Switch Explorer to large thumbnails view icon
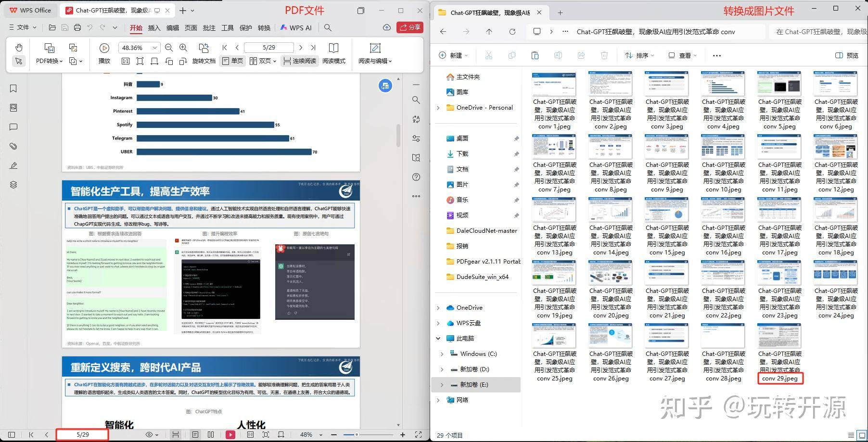Image resolution: width=868 pixels, height=442 pixels. point(863,435)
